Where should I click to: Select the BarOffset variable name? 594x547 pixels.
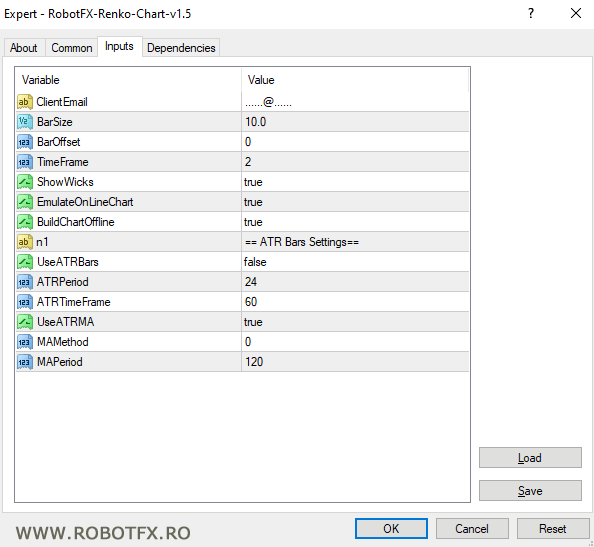(x=59, y=142)
